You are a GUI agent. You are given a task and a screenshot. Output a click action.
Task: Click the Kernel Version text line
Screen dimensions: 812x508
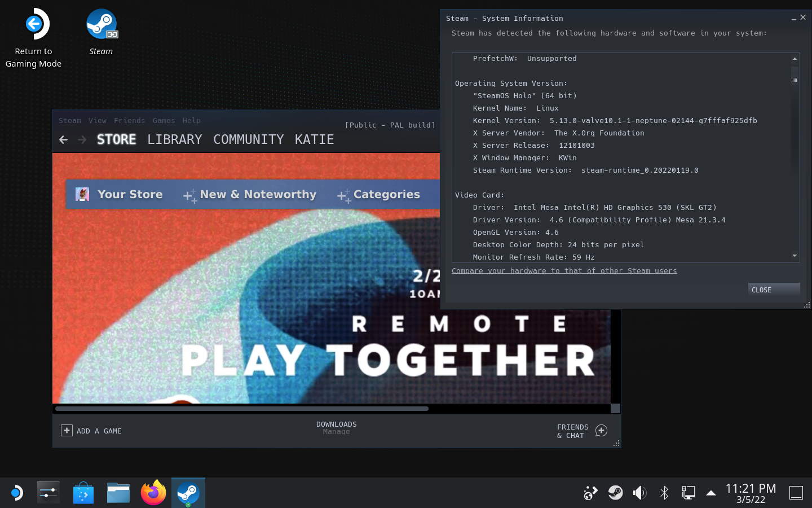point(615,121)
